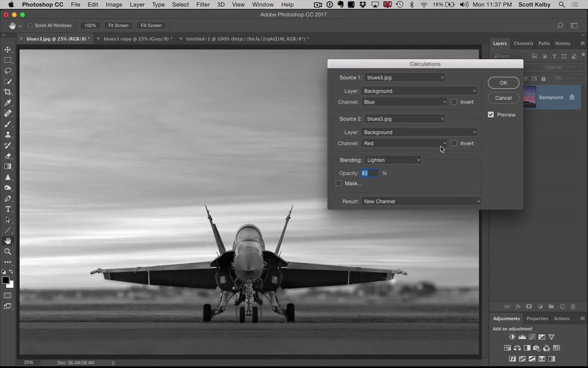588x368 pixels.
Task: Open Source 2 file dropdown
Action: pos(405,119)
